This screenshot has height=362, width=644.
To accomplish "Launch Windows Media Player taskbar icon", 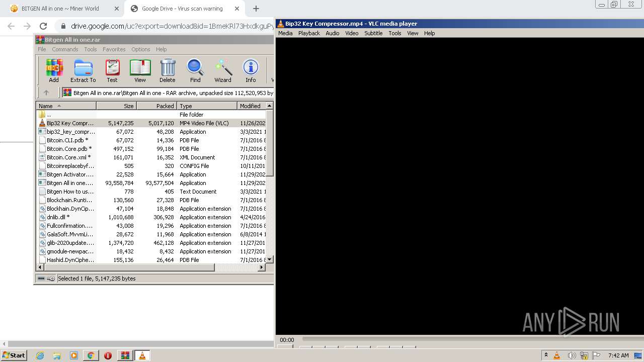I will (74, 355).
